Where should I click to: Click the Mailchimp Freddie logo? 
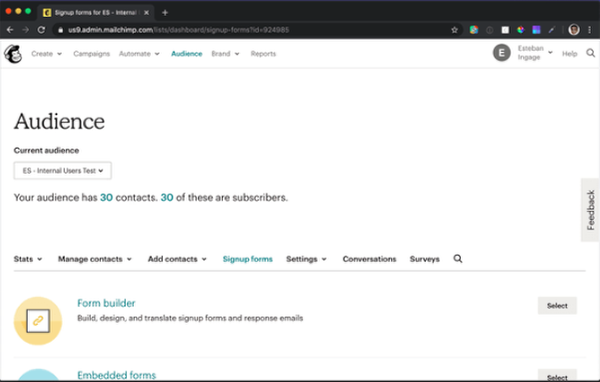click(13, 54)
